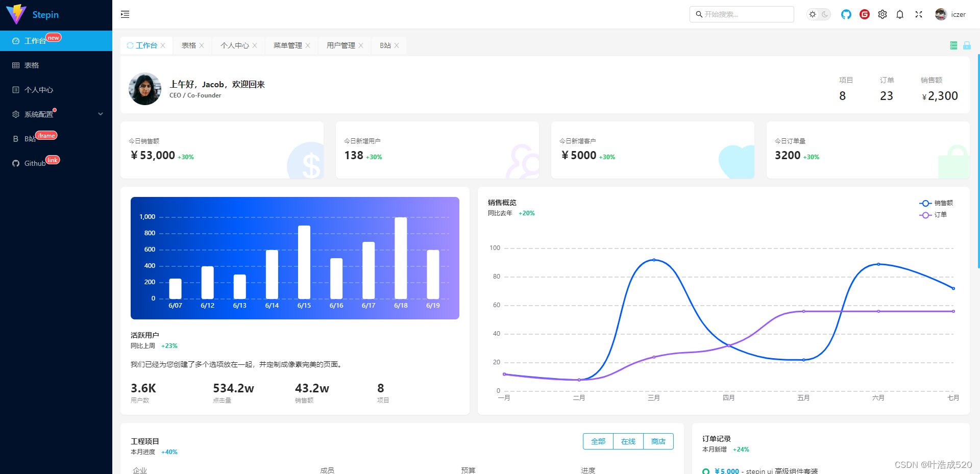The height and width of the screenshot is (474, 980).
Task: Click the 工程项目 section title
Action: tap(145, 441)
